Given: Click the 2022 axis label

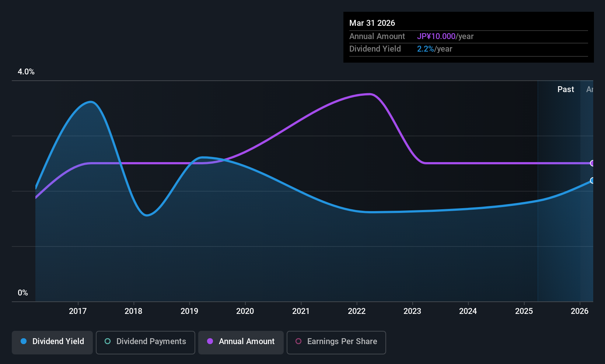Looking at the screenshot, I should [x=357, y=311].
